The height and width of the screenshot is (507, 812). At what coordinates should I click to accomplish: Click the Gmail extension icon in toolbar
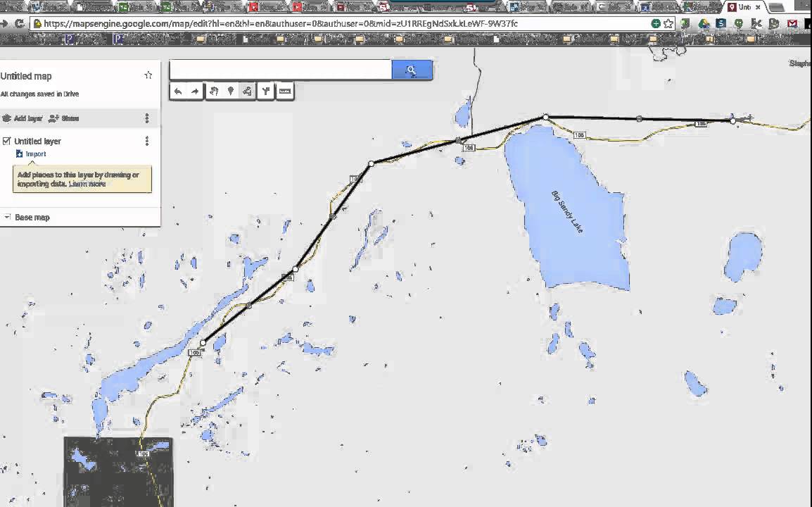pyautogui.click(x=792, y=23)
